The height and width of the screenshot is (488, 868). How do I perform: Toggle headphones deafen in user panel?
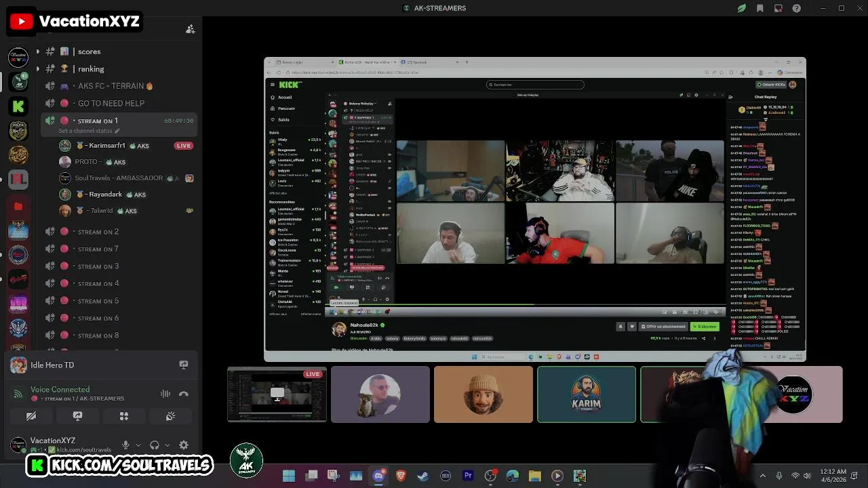[155, 445]
